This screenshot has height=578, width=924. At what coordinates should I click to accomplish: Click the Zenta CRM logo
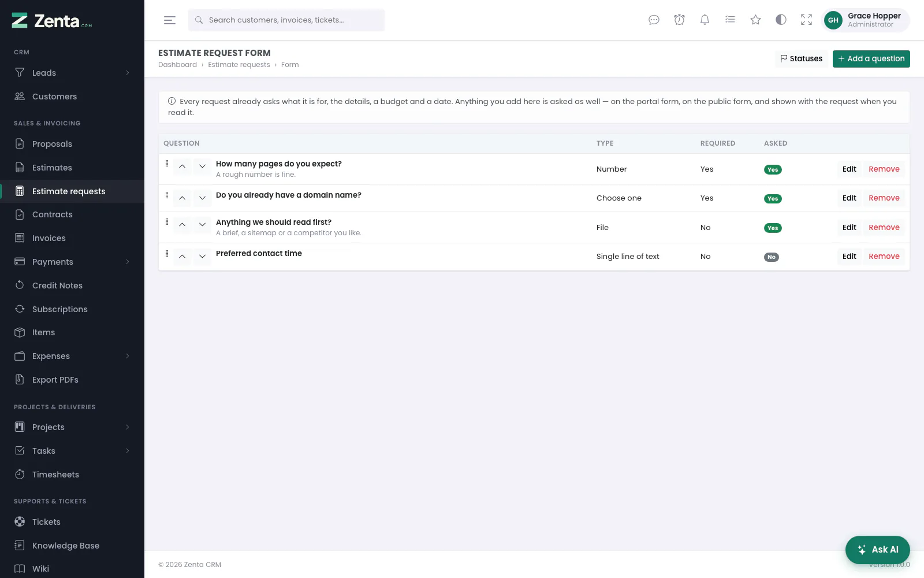pos(52,21)
